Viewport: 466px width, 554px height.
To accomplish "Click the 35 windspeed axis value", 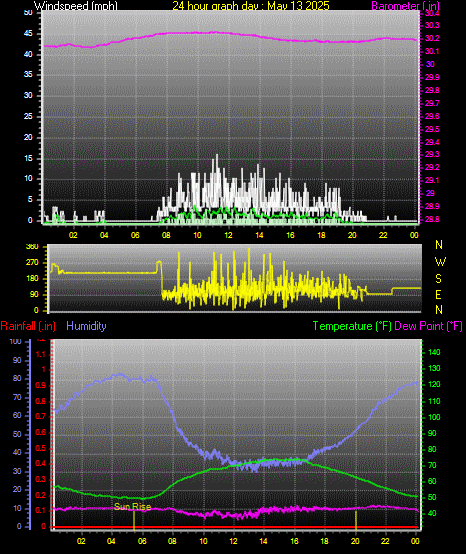I will [x=28, y=75].
